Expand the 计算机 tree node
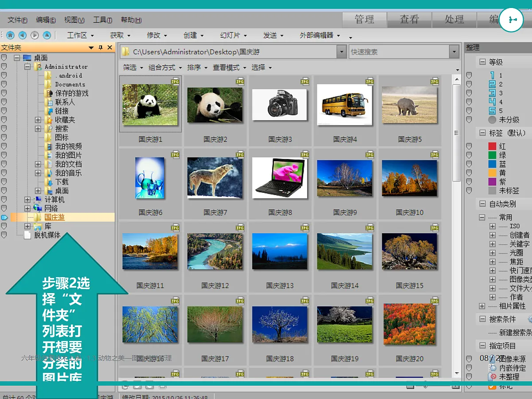 (27, 199)
